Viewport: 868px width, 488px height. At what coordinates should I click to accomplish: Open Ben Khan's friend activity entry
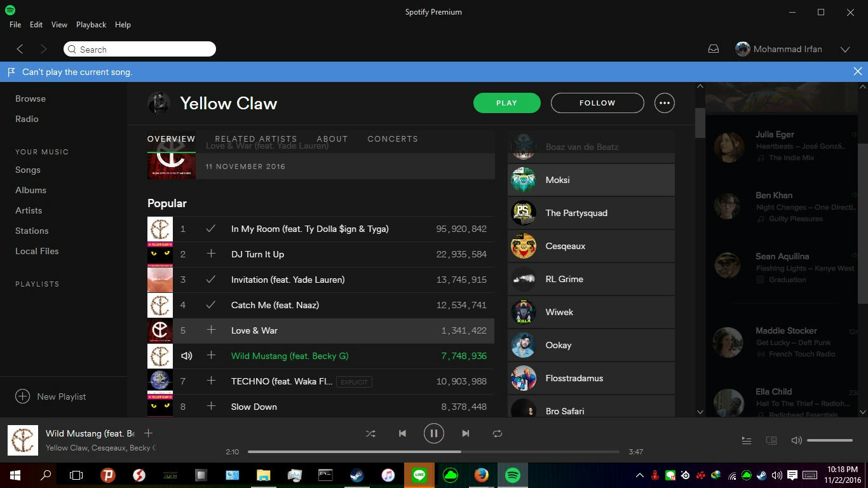point(782,207)
